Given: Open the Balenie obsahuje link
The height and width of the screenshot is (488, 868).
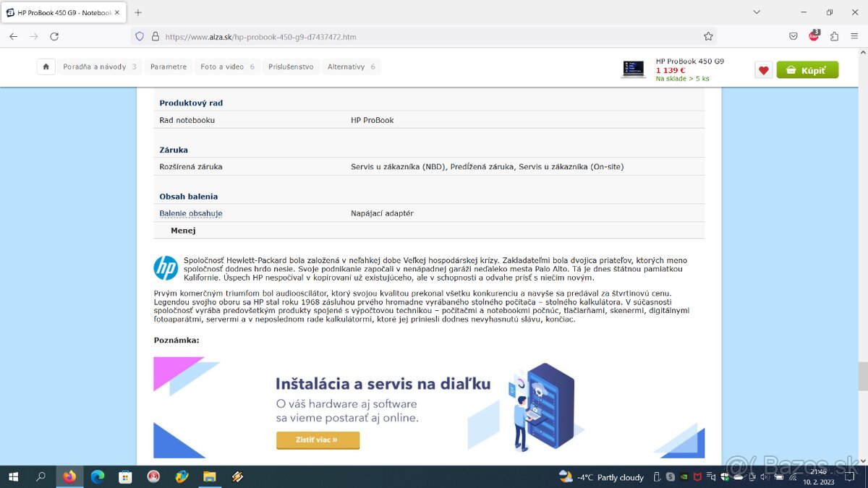Looking at the screenshot, I should pos(191,213).
